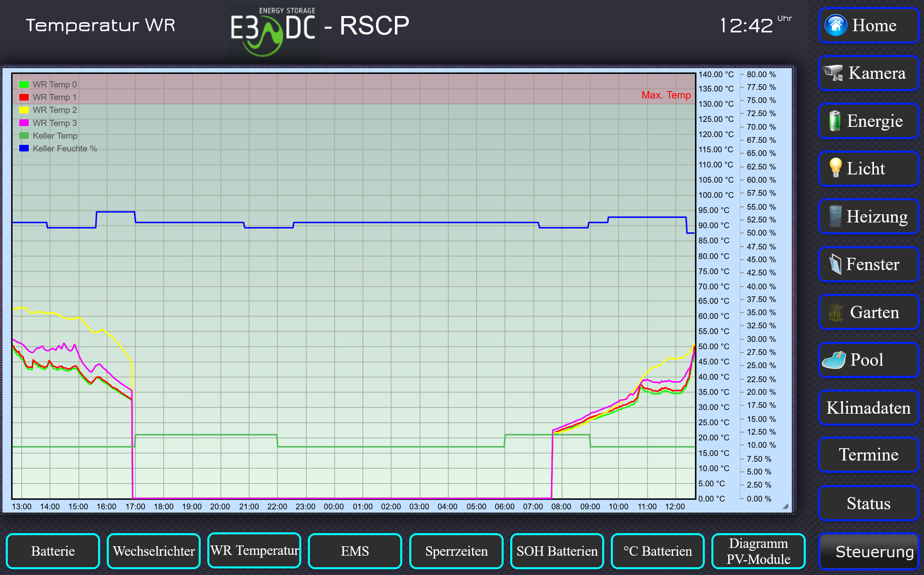This screenshot has height=575, width=924.
Task: Click the Keller Temp legend label
Action: coord(55,136)
